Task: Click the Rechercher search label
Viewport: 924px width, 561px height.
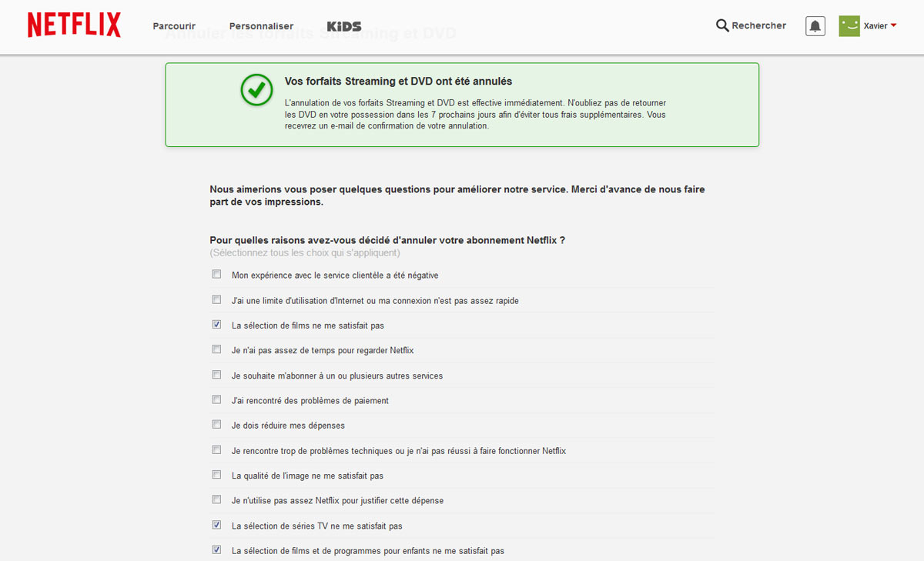Action: click(759, 25)
